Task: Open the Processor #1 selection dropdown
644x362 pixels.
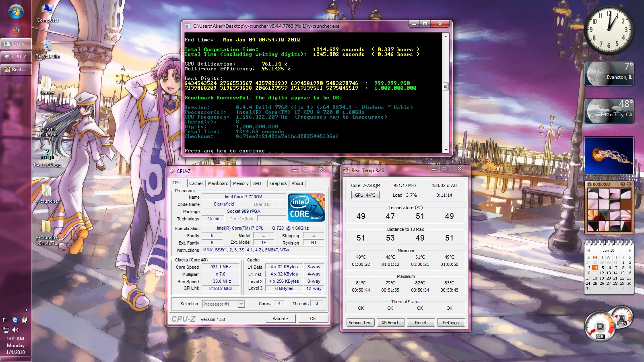Action: pyautogui.click(x=242, y=304)
